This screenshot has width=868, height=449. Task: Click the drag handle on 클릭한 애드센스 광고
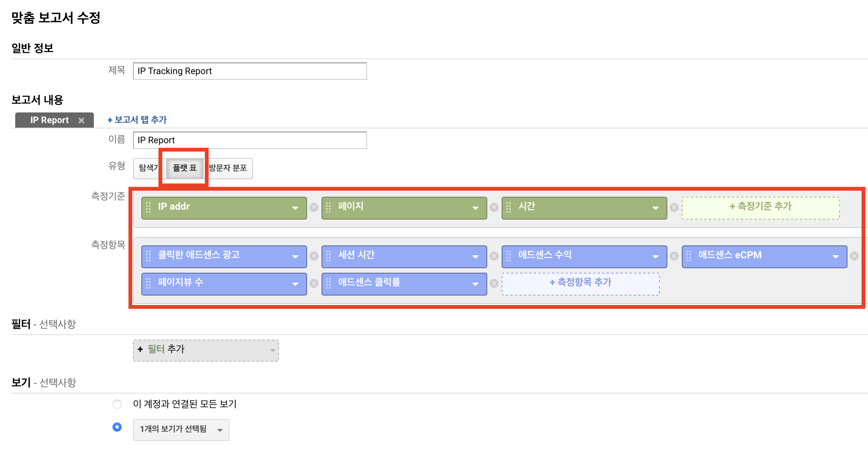(148, 256)
